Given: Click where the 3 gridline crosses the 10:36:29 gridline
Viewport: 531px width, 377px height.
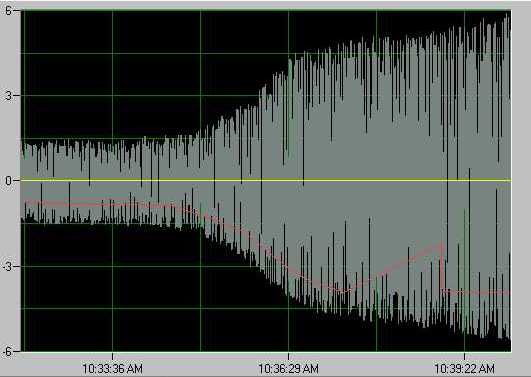Looking at the screenshot, I should [x=289, y=96].
